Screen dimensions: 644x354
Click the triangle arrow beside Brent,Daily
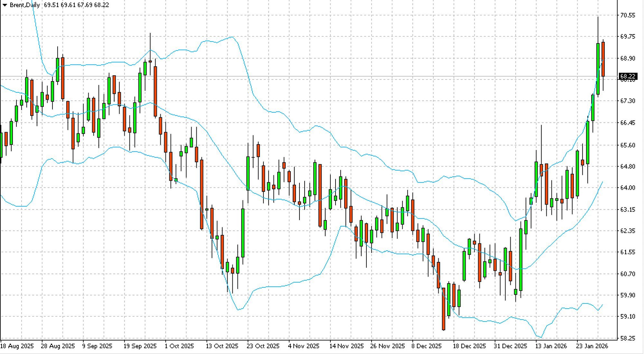point(5,5)
